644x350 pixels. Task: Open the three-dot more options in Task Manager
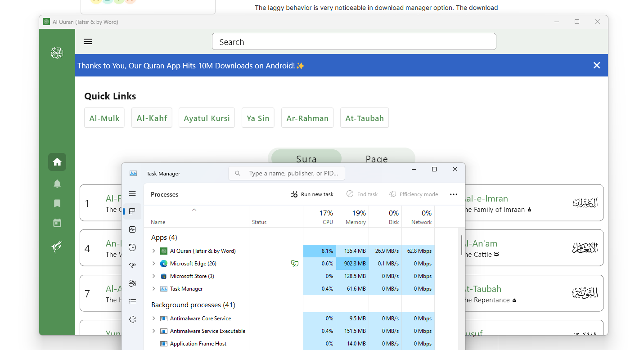click(x=454, y=194)
